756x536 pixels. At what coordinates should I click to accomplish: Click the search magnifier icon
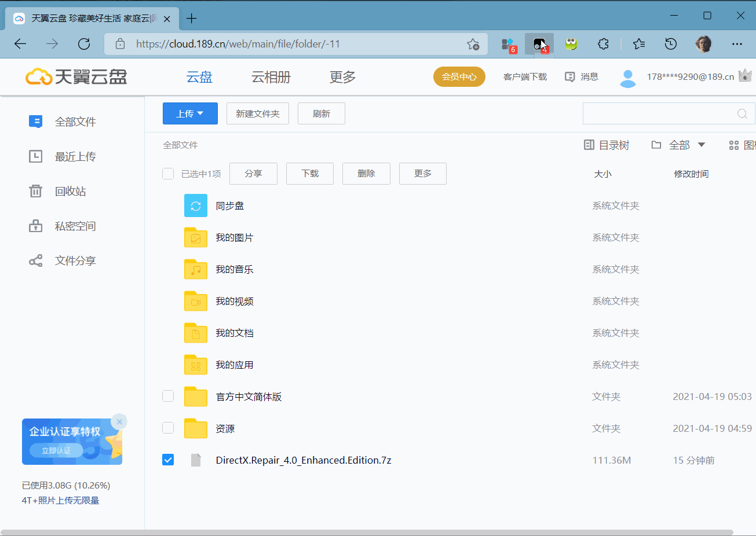click(742, 114)
